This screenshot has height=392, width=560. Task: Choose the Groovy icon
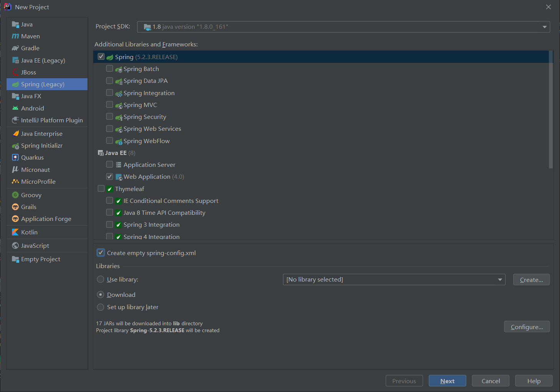pyautogui.click(x=15, y=195)
